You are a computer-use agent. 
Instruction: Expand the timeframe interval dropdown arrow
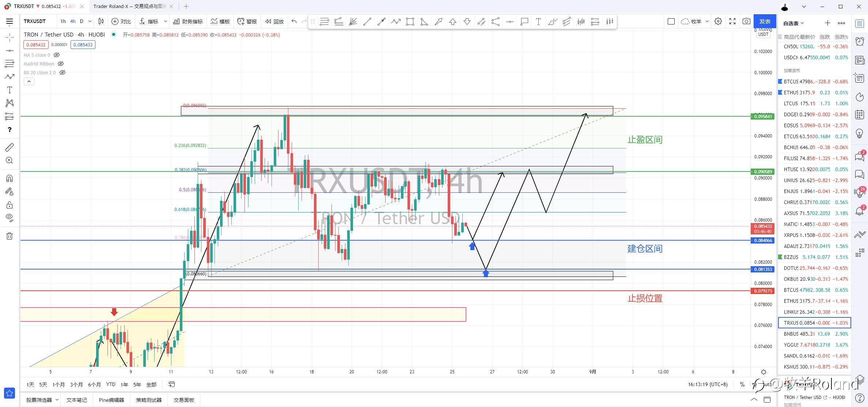point(90,22)
